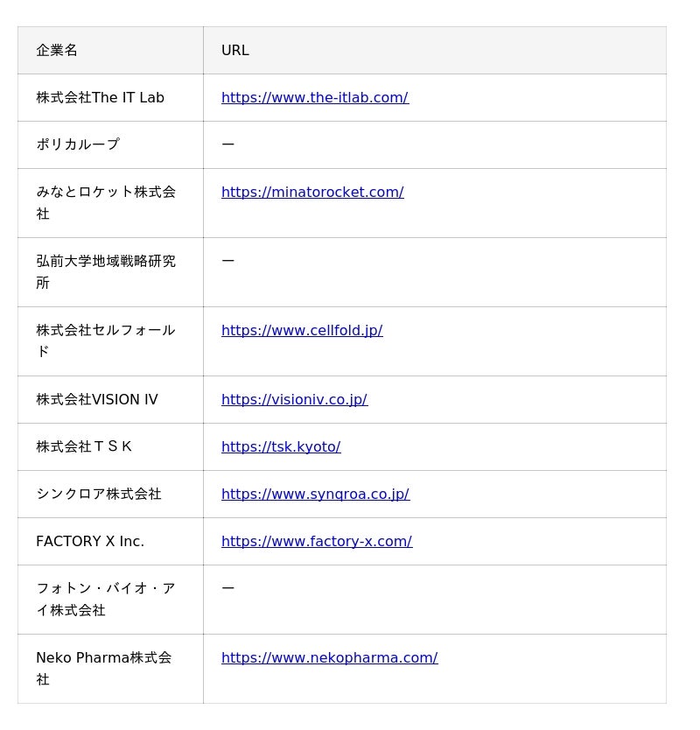Screen dimensions: 700x730
Task: Follow the visioniv.co.jp link
Action: (294, 400)
